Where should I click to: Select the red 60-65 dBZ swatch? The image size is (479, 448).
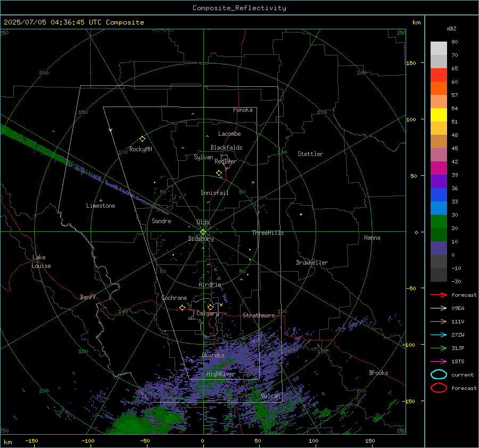coord(439,75)
